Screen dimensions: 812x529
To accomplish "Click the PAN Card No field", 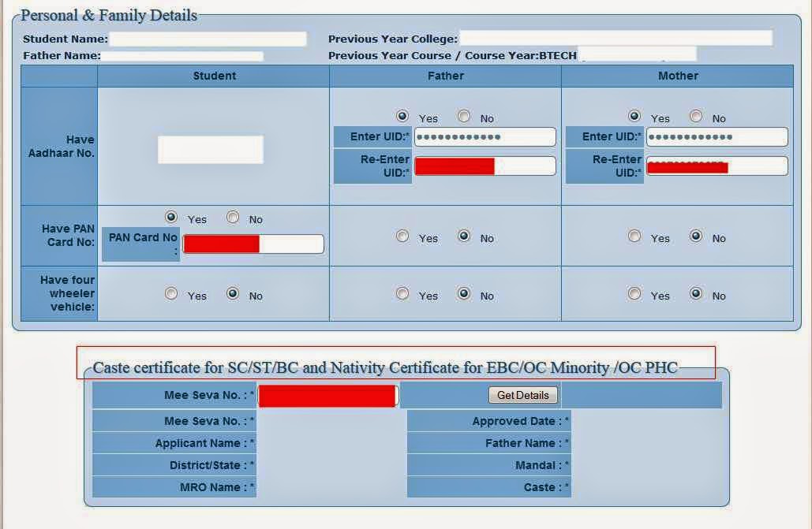I will 253,244.
